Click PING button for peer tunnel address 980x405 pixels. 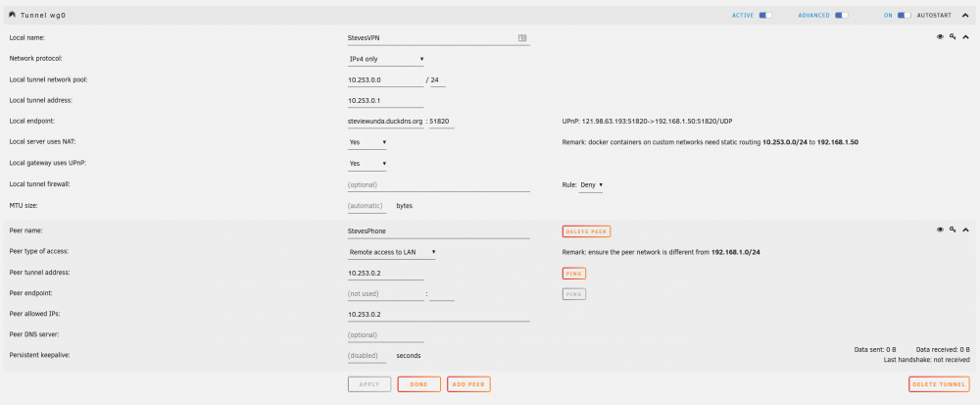click(573, 274)
